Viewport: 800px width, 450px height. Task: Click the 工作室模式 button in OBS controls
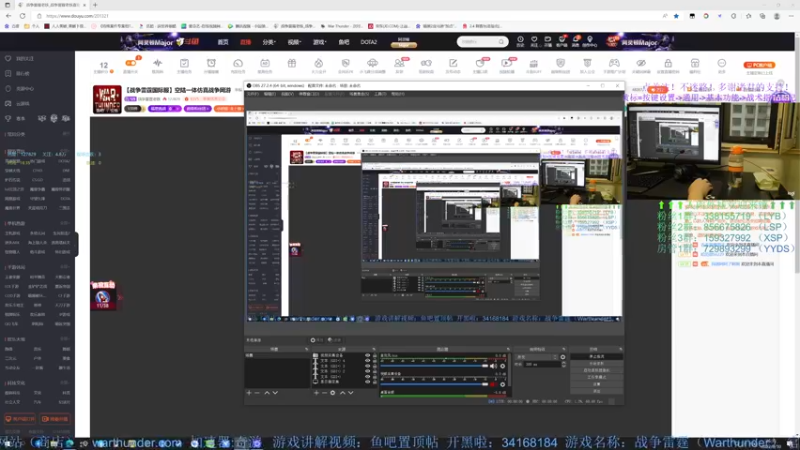click(x=596, y=377)
